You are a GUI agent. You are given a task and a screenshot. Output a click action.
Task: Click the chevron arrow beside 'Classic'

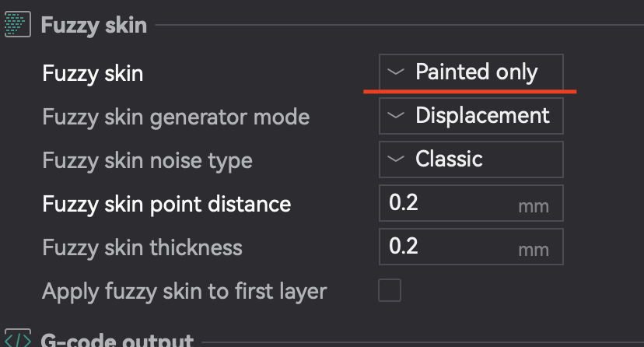397,159
